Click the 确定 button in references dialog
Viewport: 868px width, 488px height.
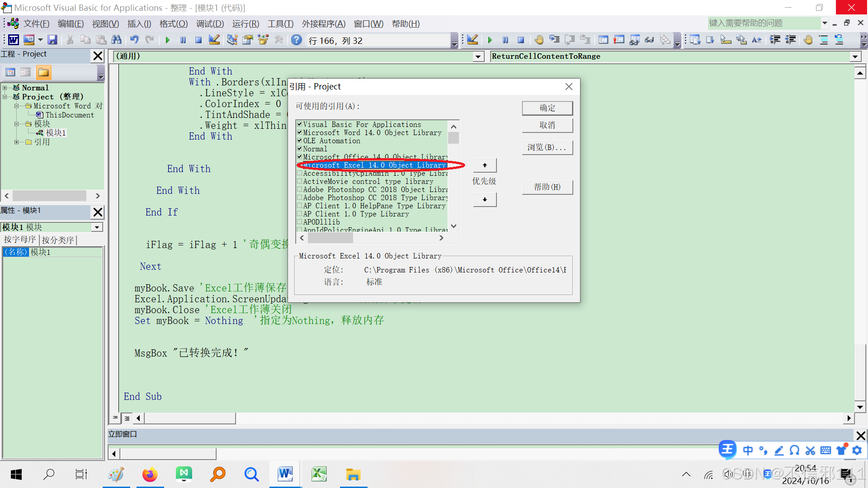pos(547,108)
